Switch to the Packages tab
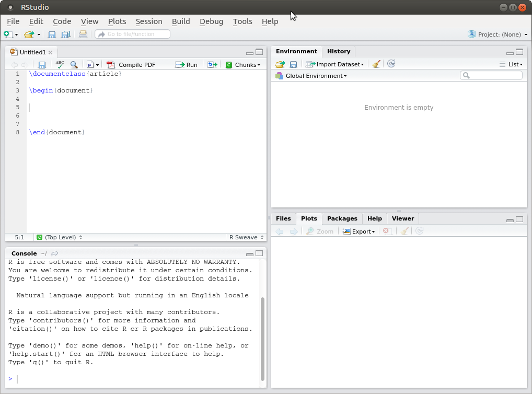Viewport: 532px width, 394px height. pos(342,218)
